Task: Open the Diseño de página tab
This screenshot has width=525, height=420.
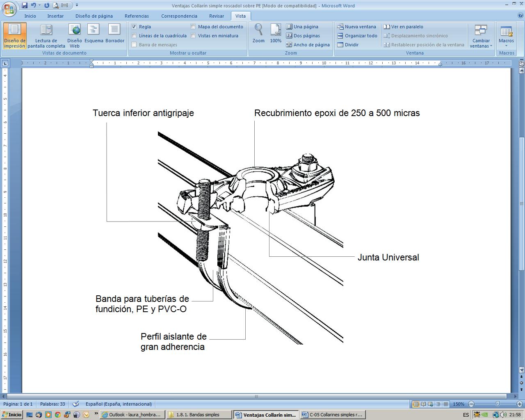Action: (x=94, y=16)
